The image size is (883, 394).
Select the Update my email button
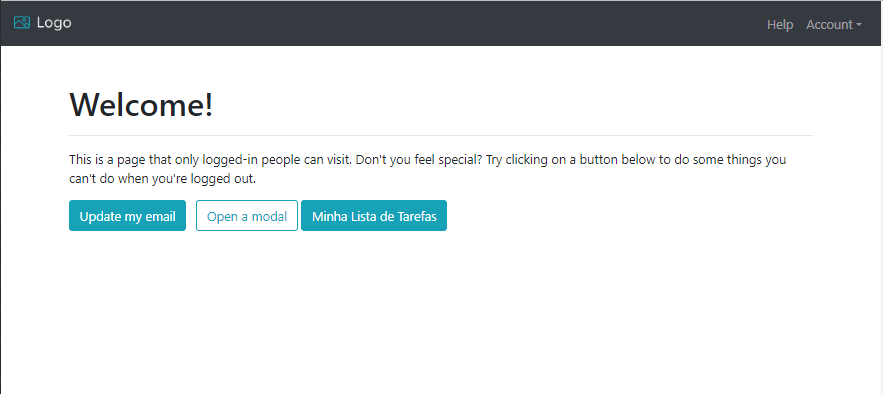tap(127, 216)
